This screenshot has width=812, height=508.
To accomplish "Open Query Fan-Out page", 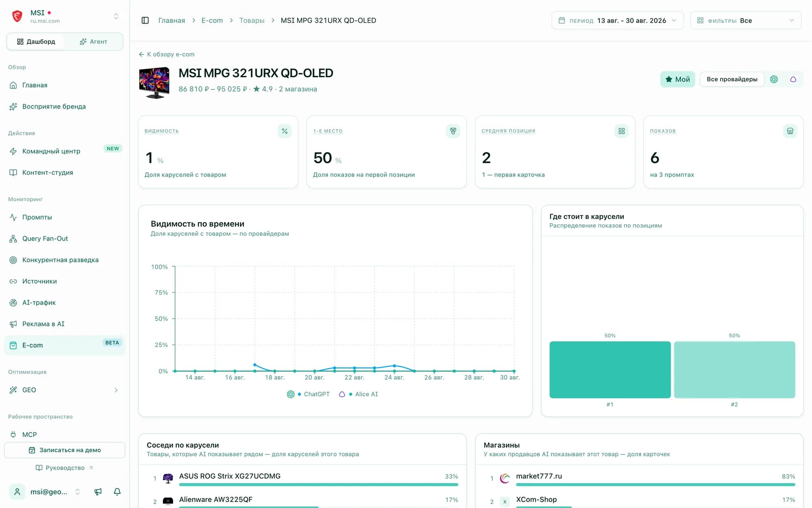I will click(65, 239).
